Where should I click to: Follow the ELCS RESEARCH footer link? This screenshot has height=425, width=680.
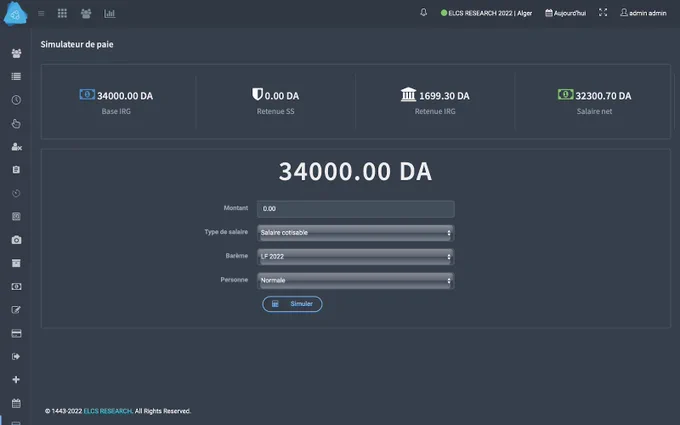click(x=108, y=411)
